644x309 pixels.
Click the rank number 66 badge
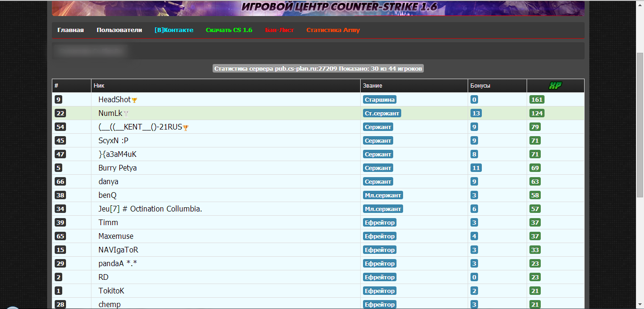click(x=60, y=182)
